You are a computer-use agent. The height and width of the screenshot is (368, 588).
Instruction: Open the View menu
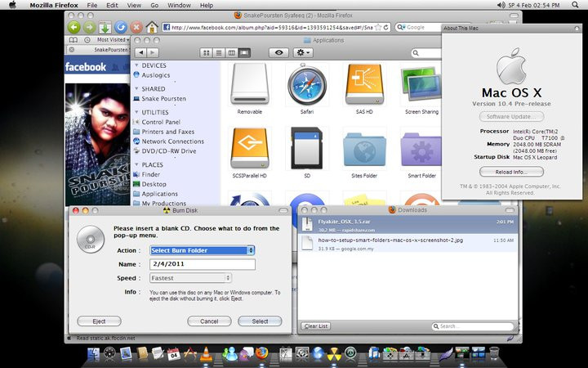point(134,5)
